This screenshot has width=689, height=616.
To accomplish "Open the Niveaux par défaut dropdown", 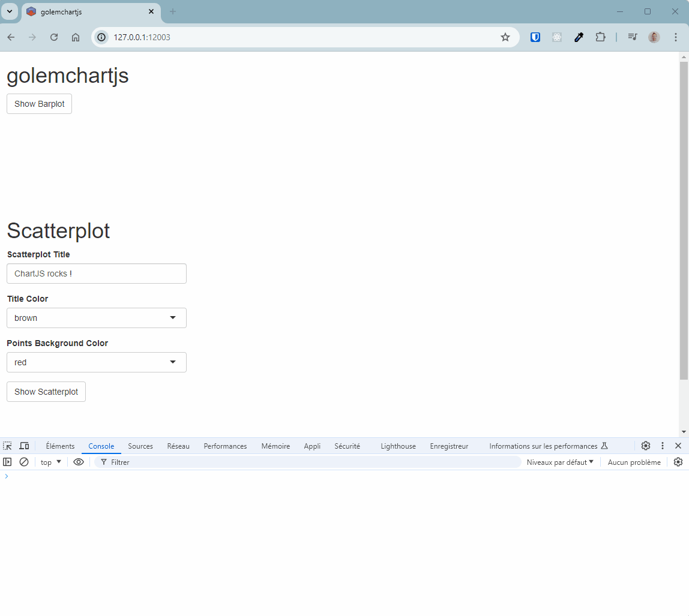I will tap(560, 462).
